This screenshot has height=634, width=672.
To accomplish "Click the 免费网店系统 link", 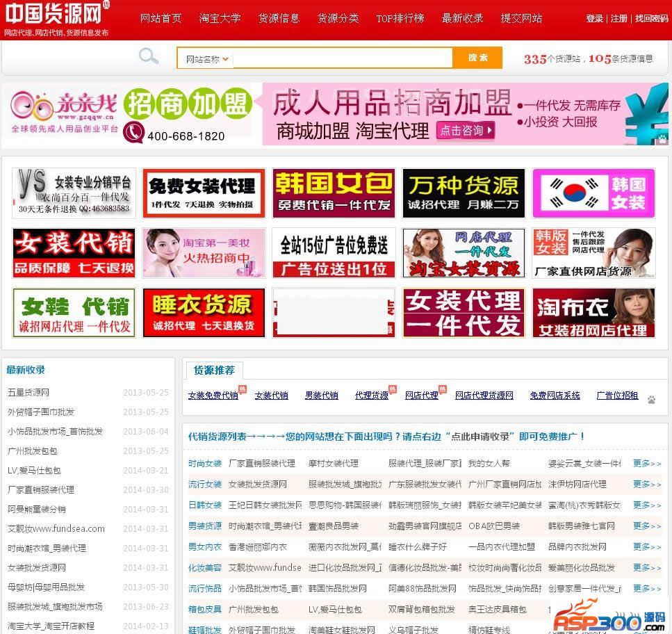I will pos(555,396).
